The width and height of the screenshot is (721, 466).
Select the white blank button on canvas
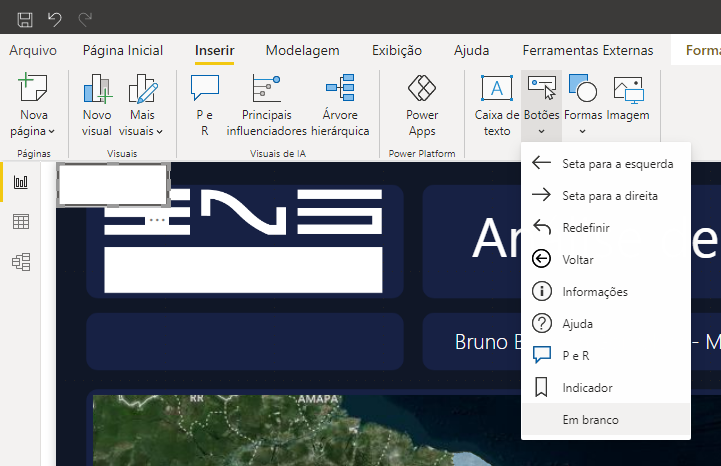[113, 185]
